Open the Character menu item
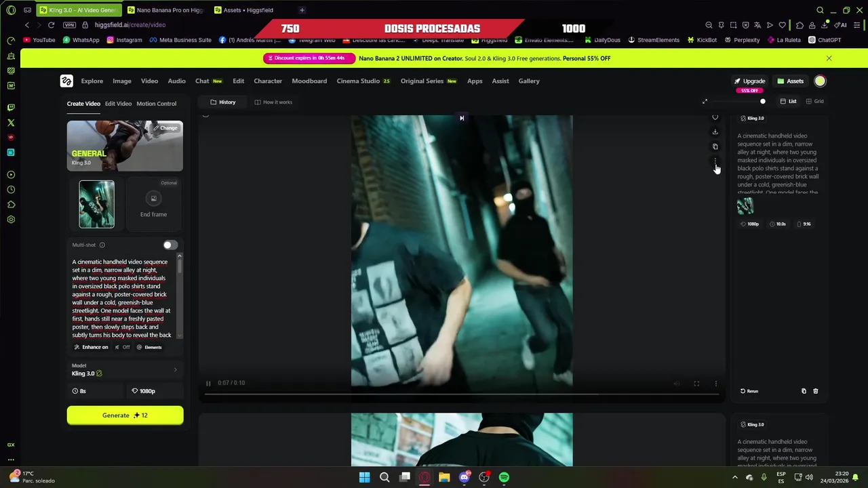The image size is (868, 488). pos(268,81)
